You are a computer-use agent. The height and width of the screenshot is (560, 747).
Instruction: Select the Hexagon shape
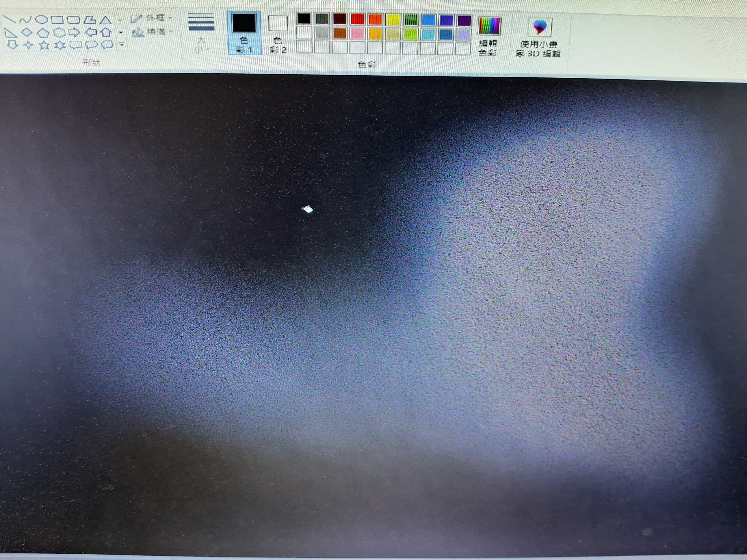tap(59, 33)
